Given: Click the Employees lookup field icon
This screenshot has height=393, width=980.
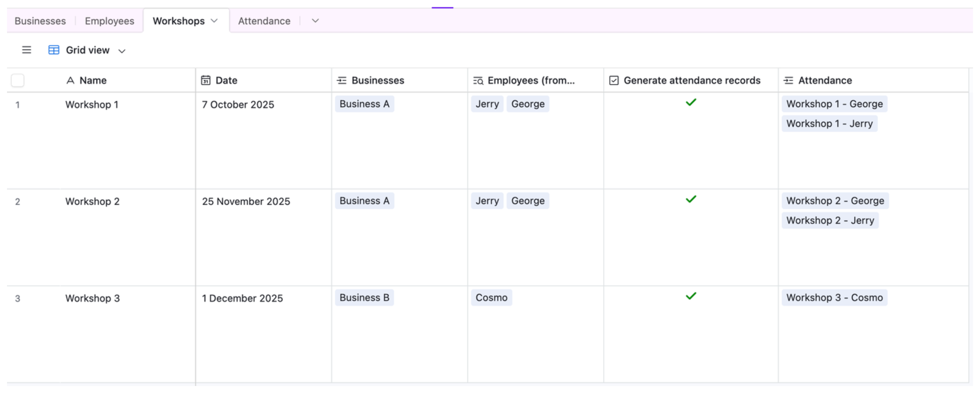Looking at the screenshot, I should pyautogui.click(x=478, y=80).
